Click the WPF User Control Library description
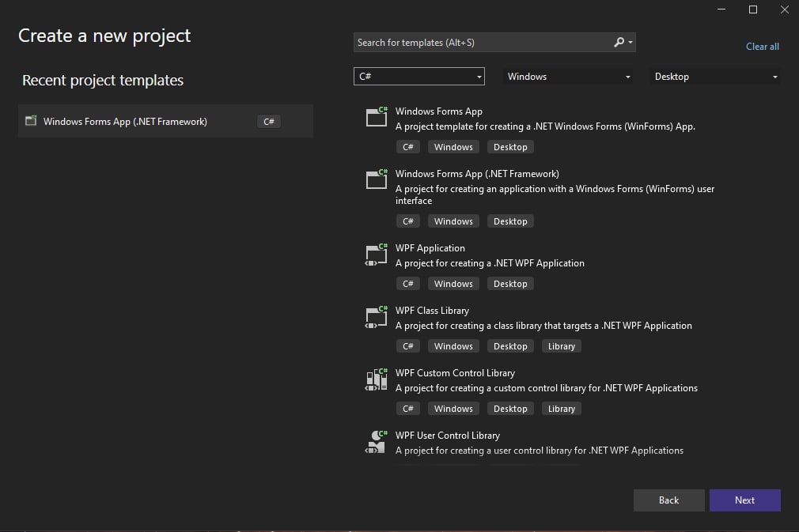This screenshot has height=532, width=799. pyautogui.click(x=539, y=451)
